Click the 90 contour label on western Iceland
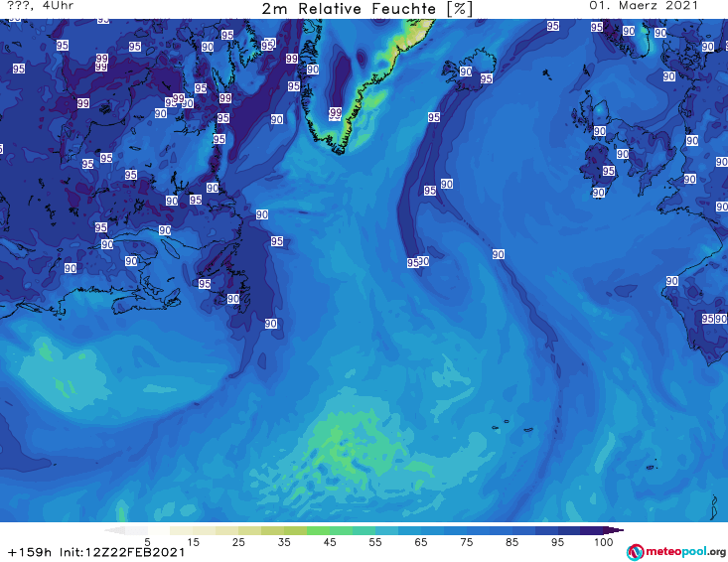 coord(466,71)
